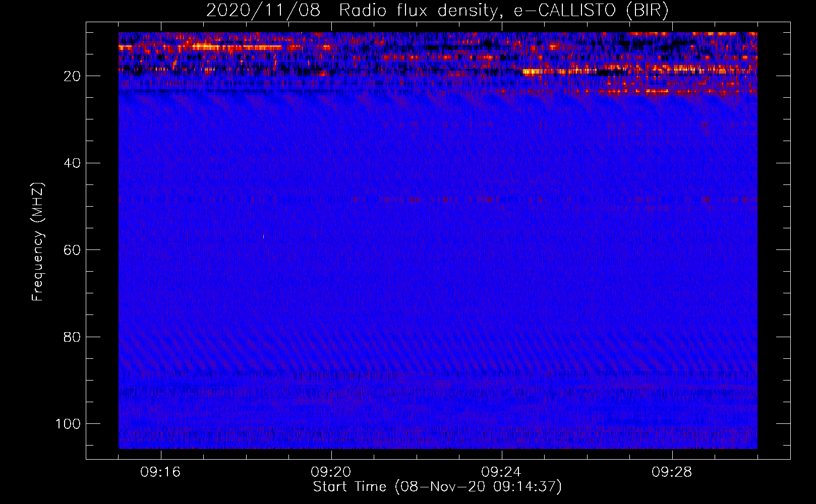816x504 pixels.
Task: Click the plot title '2020/11/08 Radio flux density, e-CALLISTO (BIR)'
Action: point(437,10)
